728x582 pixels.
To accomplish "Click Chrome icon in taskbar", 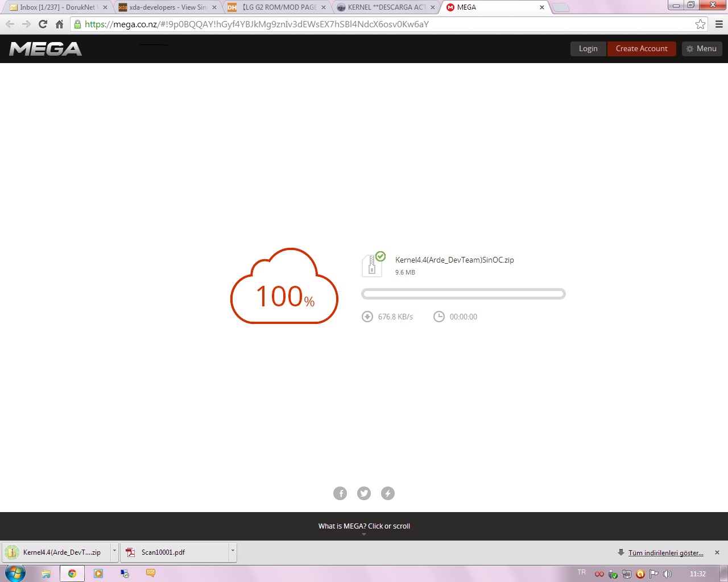I will (72, 573).
